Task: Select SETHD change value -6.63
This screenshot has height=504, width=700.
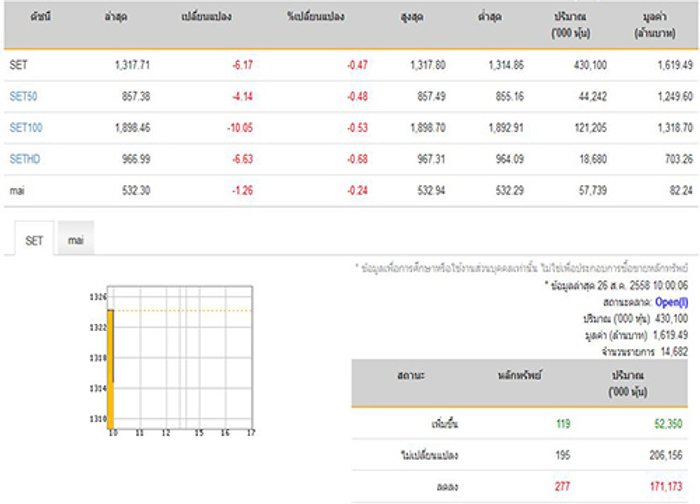Action: point(242,159)
